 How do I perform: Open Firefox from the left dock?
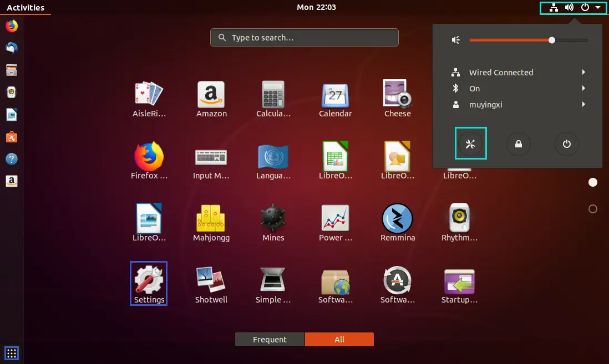click(12, 26)
